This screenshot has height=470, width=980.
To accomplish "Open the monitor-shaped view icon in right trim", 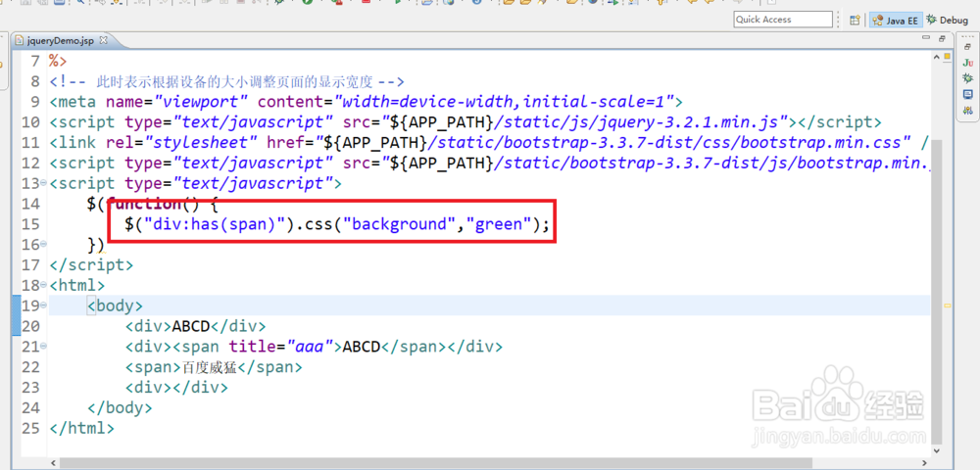I will (x=968, y=94).
